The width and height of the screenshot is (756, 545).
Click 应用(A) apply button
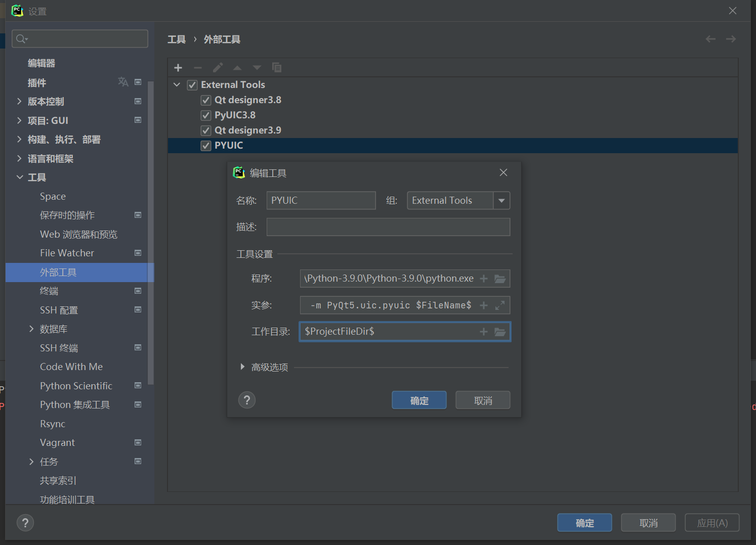point(712,523)
